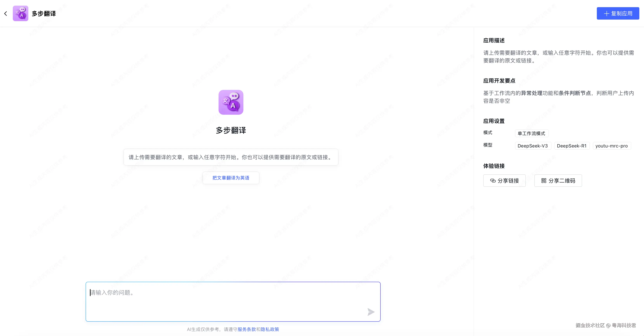The image size is (644, 336).
Task: Click the welcome message prompt box
Action: click(x=231, y=157)
